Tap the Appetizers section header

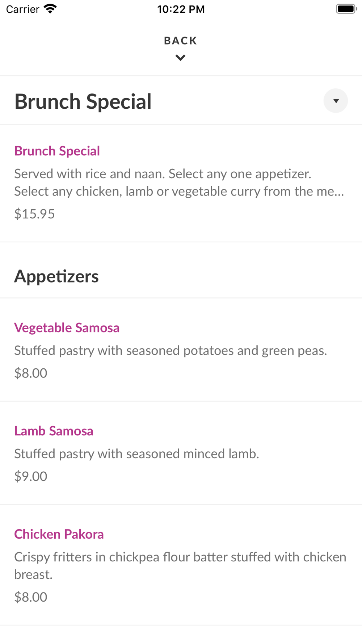pos(56,276)
